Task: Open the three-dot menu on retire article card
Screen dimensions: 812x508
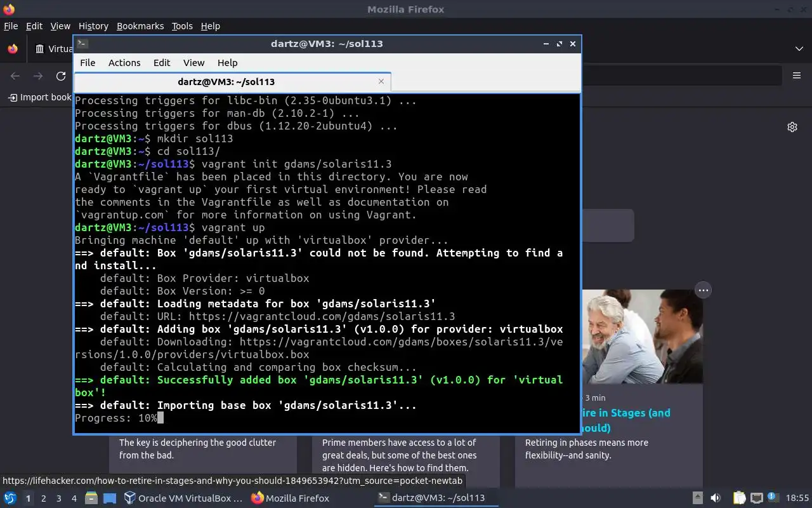Action: (x=703, y=290)
